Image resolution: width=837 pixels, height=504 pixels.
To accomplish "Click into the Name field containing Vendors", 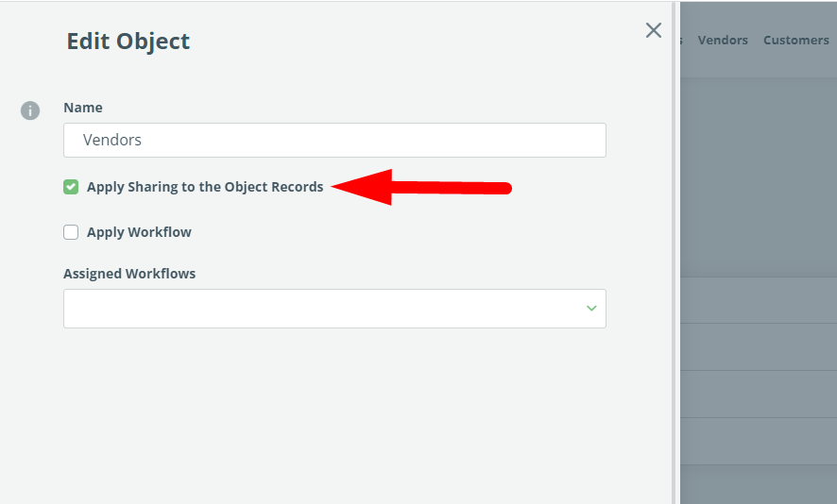I will (x=334, y=141).
